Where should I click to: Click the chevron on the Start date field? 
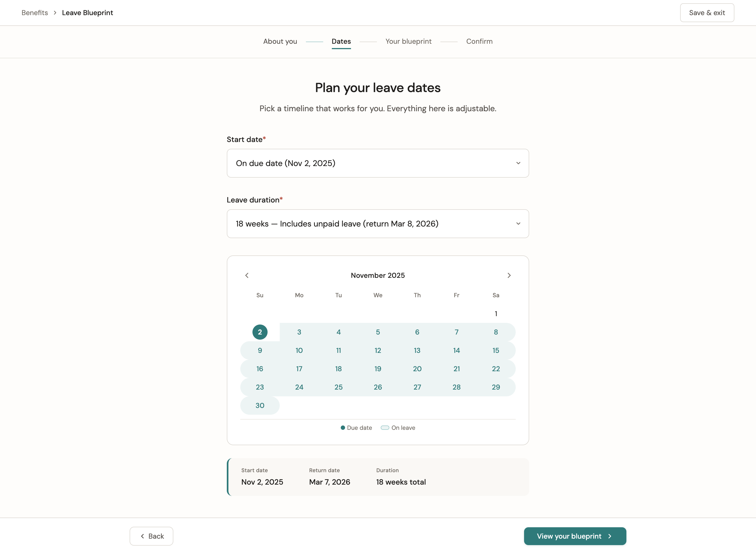(518, 163)
